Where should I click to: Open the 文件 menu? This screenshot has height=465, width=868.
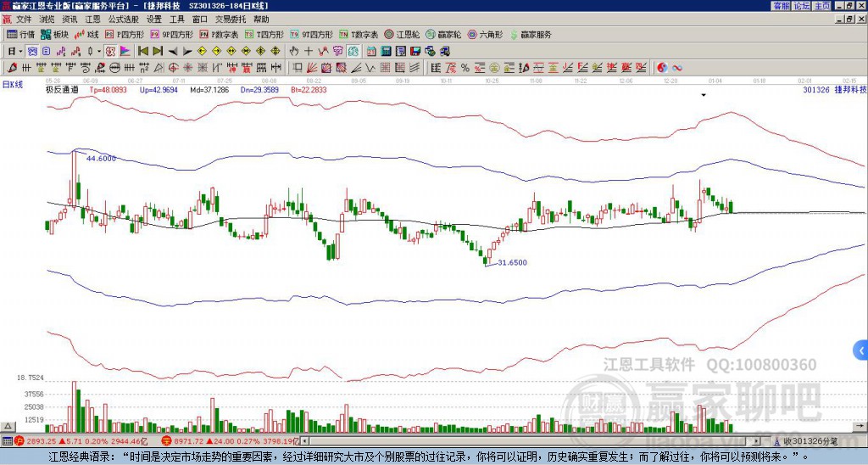[24, 20]
